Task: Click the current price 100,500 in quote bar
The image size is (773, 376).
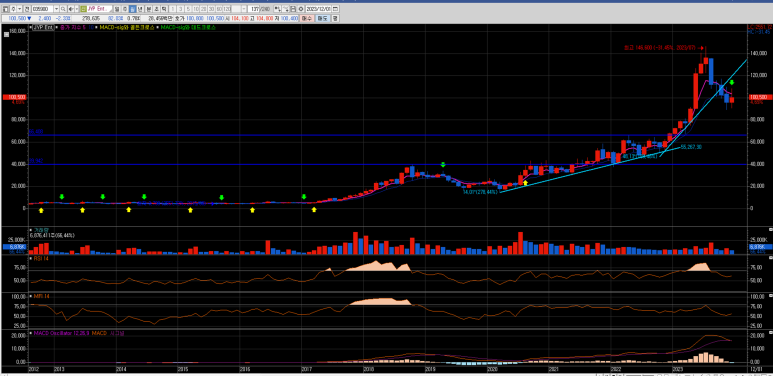Action: [16, 18]
